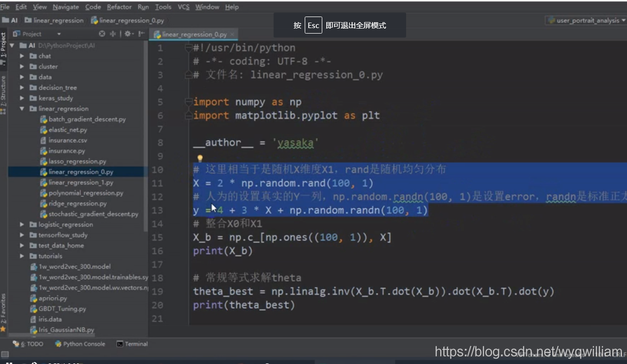Open the Project panel gear settings
627x364 pixels.
click(128, 34)
